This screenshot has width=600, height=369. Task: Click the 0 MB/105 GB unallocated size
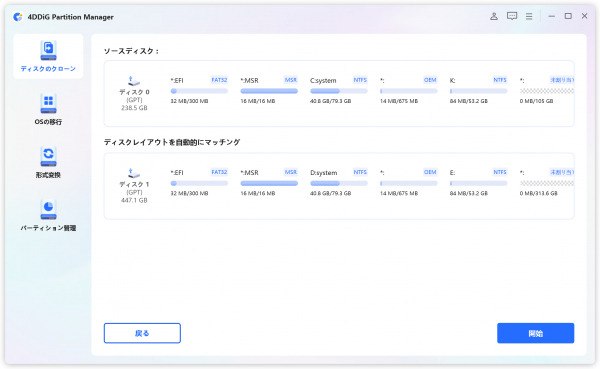tap(536, 101)
